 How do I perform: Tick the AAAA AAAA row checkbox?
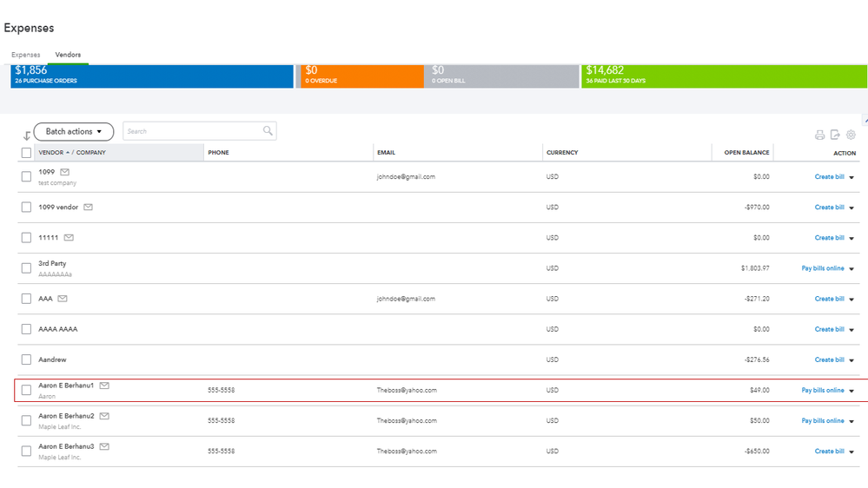click(x=26, y=328)
